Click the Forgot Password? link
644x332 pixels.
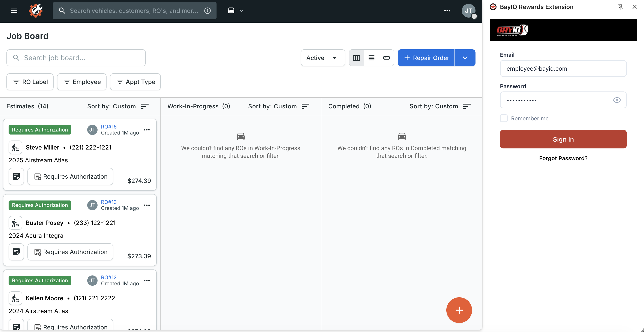(x=563, y=158)
